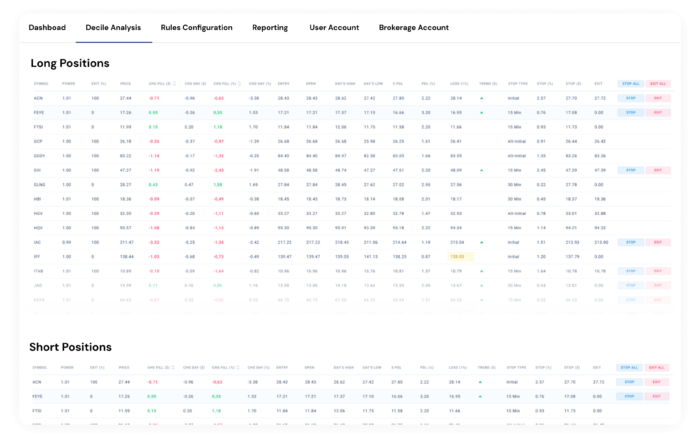Stop the ACN short position
The height and width of the screenshot is (441, 700).
click(x=629, y=382)
